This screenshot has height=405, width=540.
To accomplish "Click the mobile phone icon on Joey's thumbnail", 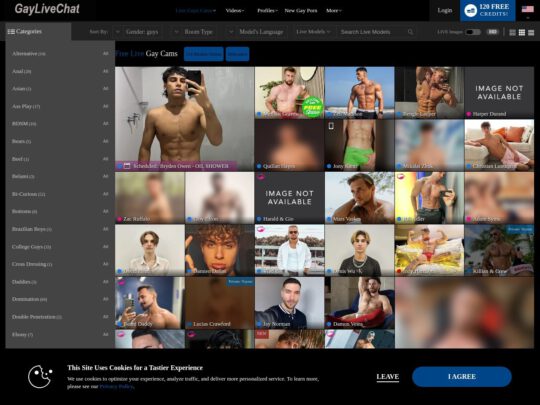I will click(331, 126).
